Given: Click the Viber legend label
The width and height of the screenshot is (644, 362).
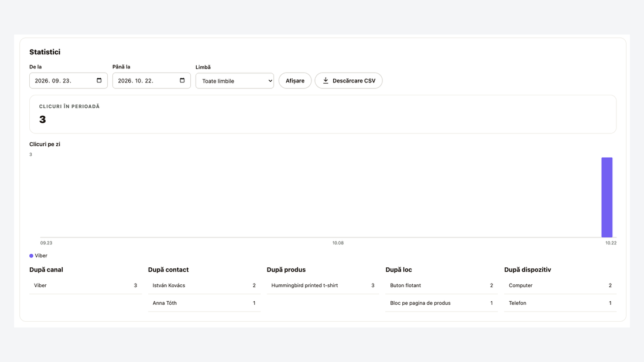Looking at the screenshot, I should 41,256.
